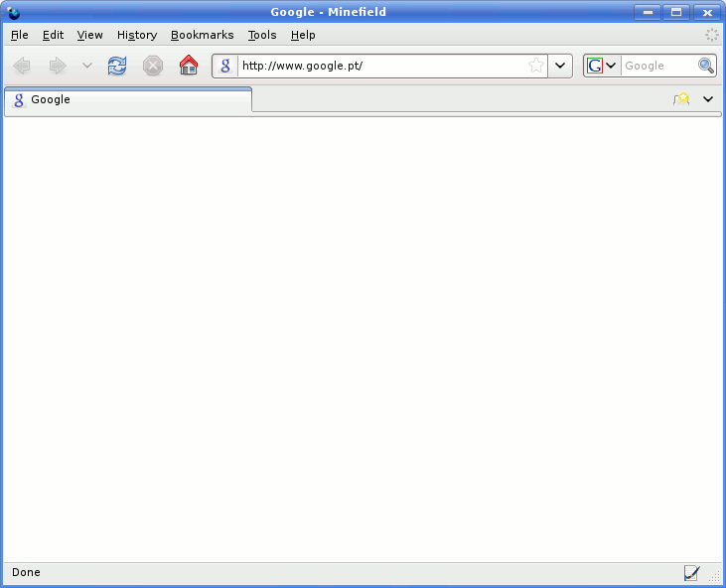The width and height of the screenshot is (726, 588).
Task: Open the Bookmarks menu
Action: pyautogui.click(x=203, y=35)
